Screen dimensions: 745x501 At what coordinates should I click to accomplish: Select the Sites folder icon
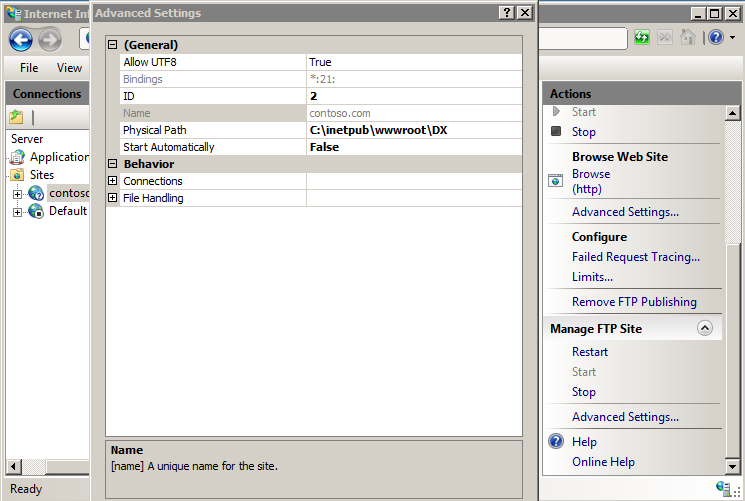[x=17, y=174]
